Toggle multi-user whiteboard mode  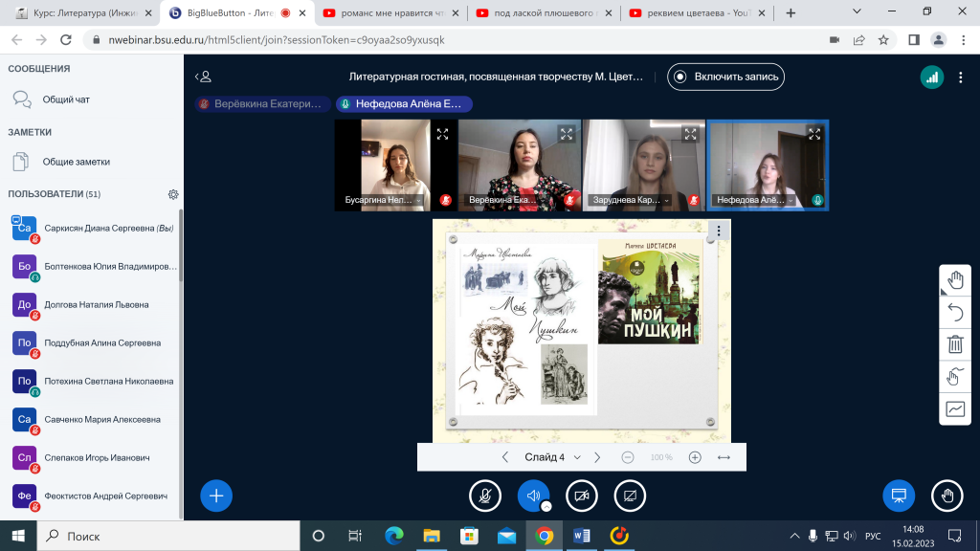pos(955,377)
